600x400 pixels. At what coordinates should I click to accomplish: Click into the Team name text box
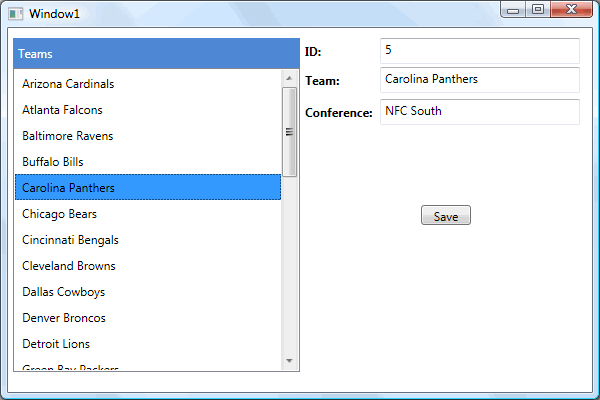(x=480, y=80)
